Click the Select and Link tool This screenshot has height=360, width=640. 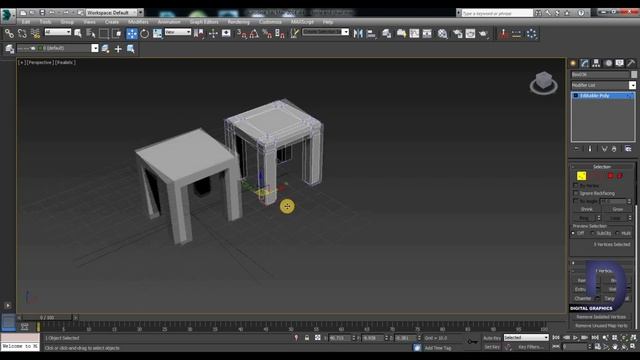tap(9, 33)
